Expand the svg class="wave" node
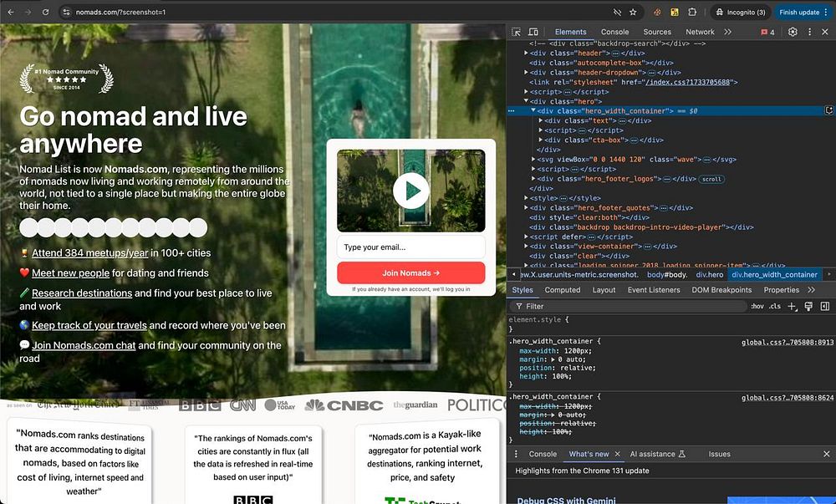 coord(533,160)
